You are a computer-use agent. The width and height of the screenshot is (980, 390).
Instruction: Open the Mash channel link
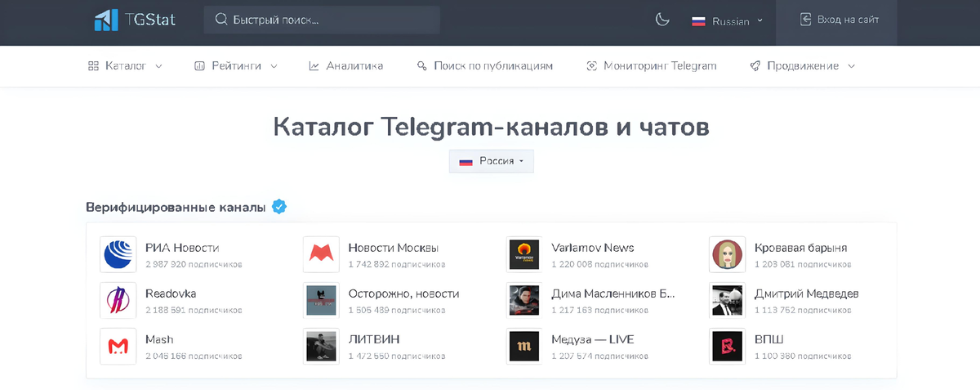tap(159, 339)
